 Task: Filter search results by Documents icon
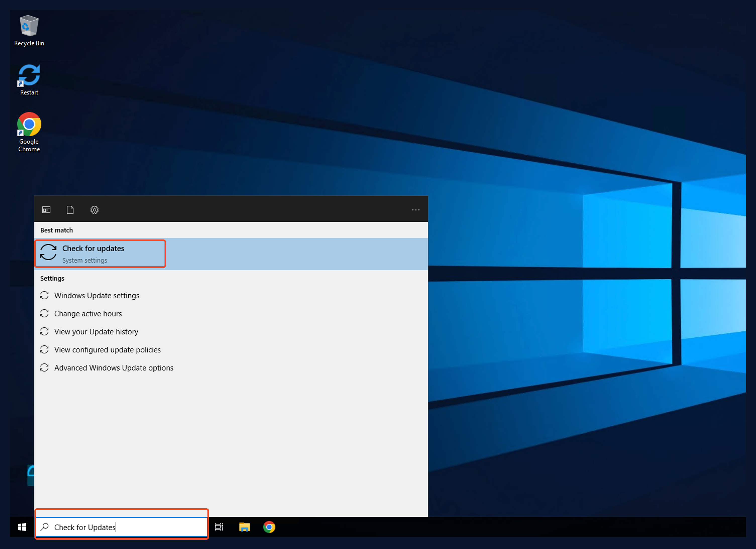(70, 210)
